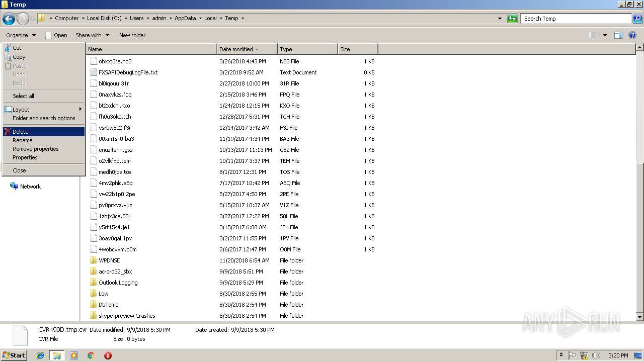Open Folder and search options
This screenshot has width=644, height=362.
coord(43,118)
